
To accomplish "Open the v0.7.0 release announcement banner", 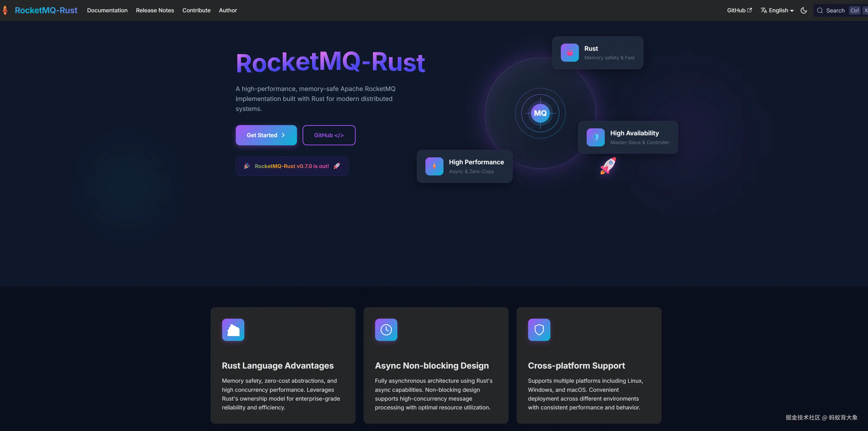I will click(x=292, y=166).
